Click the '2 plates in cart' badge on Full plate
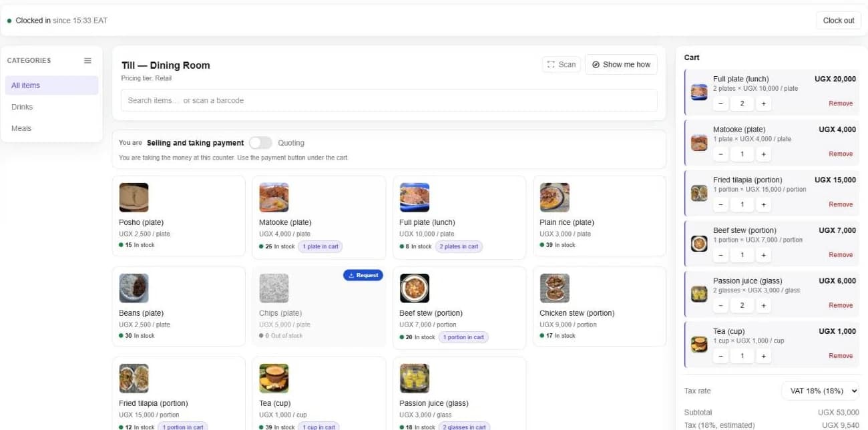The width and height of the screenshot is (868, 430). pyautogui.click(x=460, y=246)
